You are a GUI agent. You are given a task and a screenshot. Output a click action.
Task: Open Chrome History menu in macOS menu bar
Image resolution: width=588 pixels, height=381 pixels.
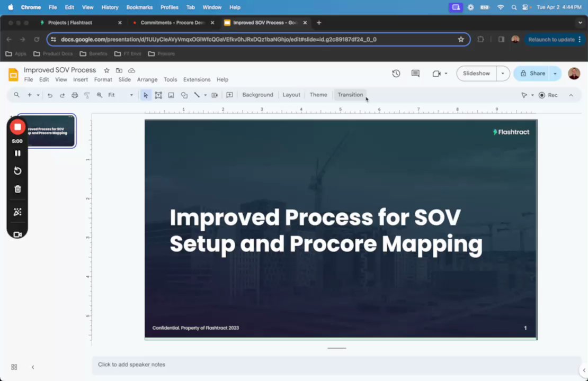tap(110, 7)
